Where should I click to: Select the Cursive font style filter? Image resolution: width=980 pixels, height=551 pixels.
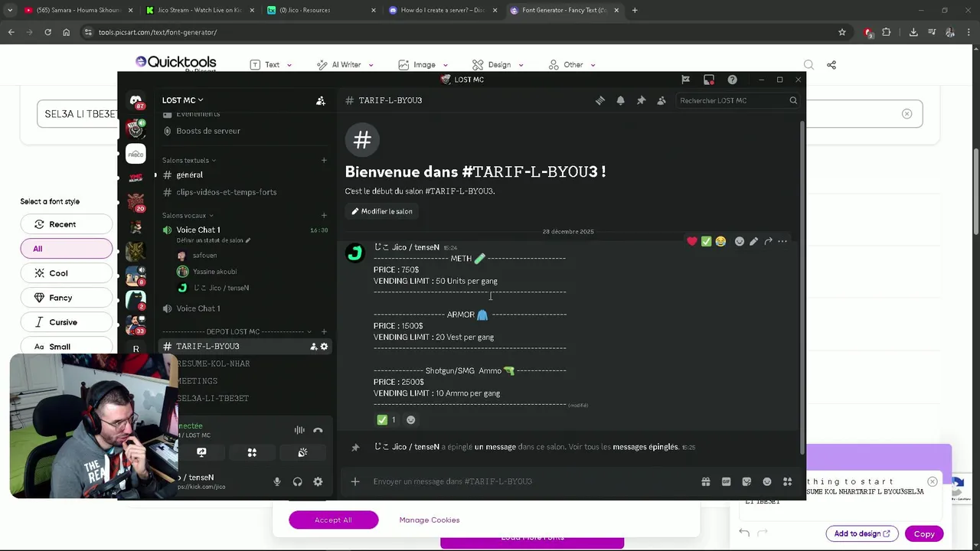(67, 322)
